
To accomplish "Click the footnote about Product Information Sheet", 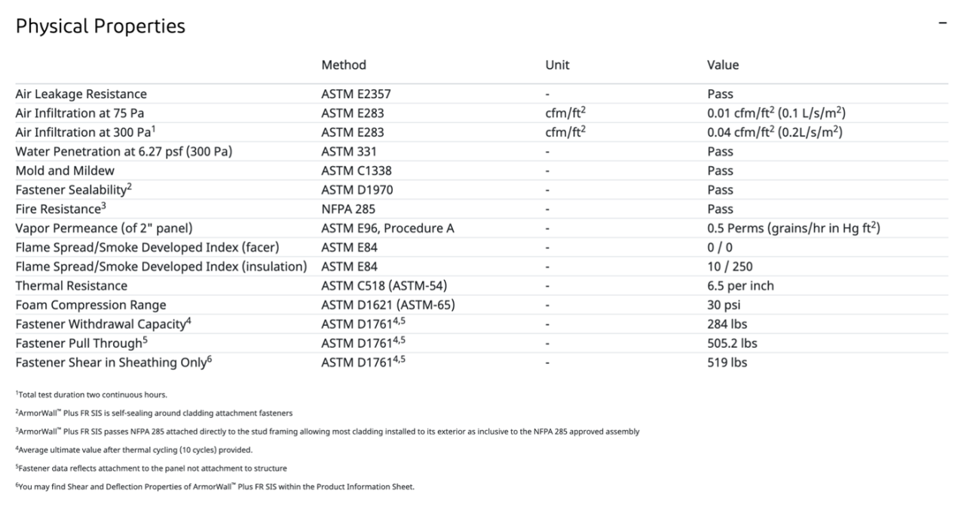I will 215,487.
